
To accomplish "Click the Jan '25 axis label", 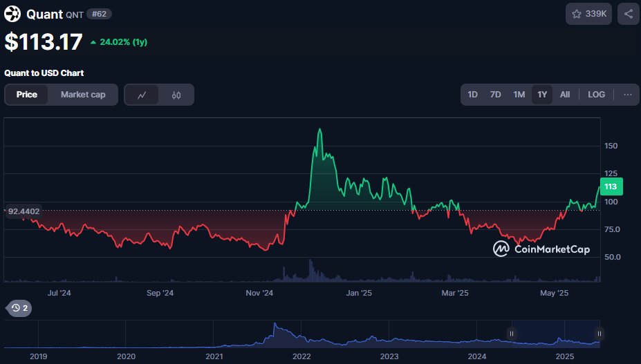I will (x=359, y=293).
